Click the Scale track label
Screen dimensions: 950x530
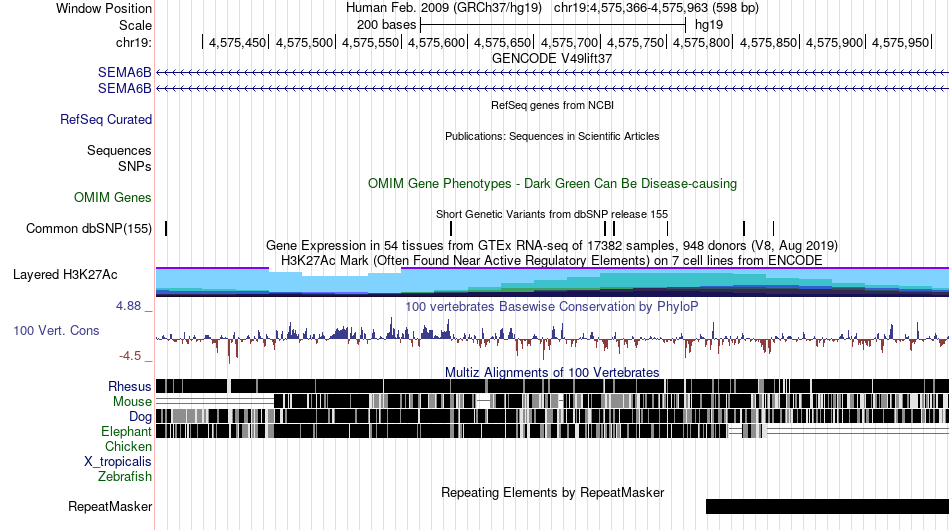tap(135, 25)
